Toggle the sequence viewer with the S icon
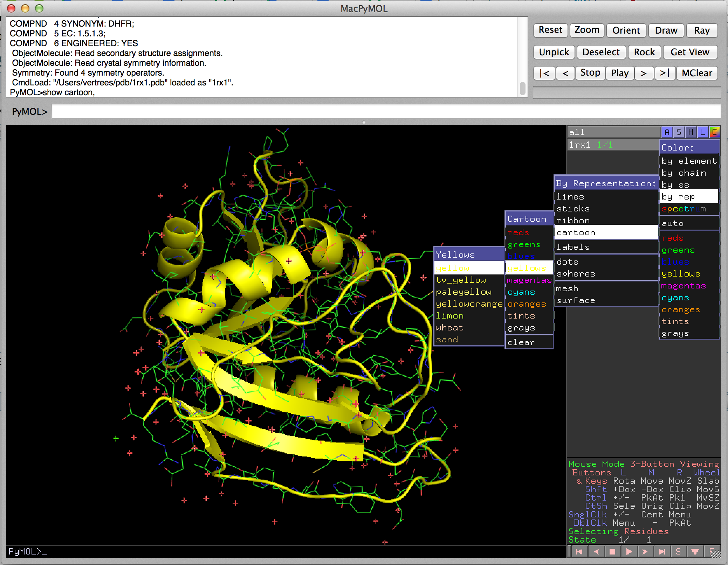Screen dimensions: 728x565 pyautogui.click(x=678, y=552)
